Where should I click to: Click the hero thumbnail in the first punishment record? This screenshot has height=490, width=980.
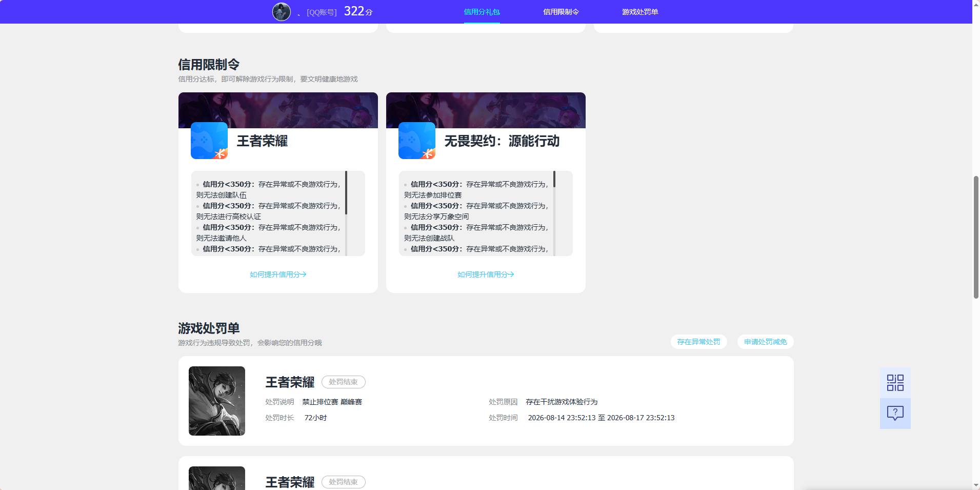point(217,401)
